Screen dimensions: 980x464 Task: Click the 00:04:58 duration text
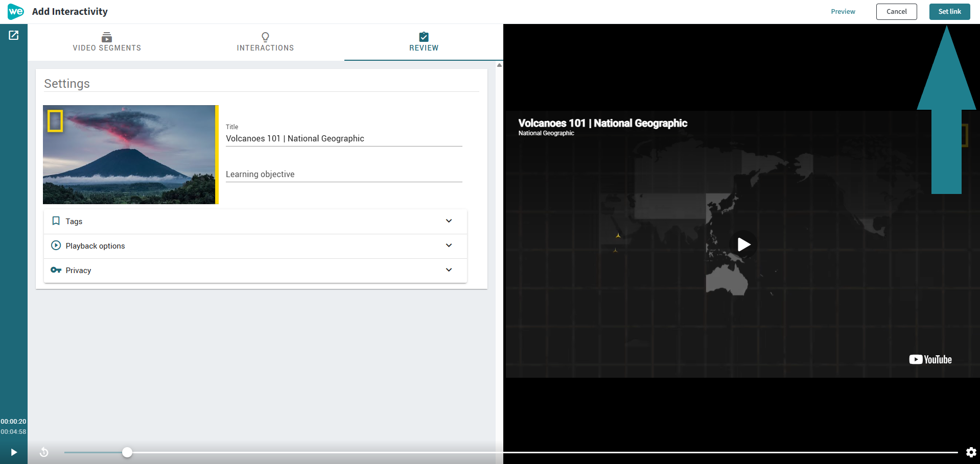(13, 432)
